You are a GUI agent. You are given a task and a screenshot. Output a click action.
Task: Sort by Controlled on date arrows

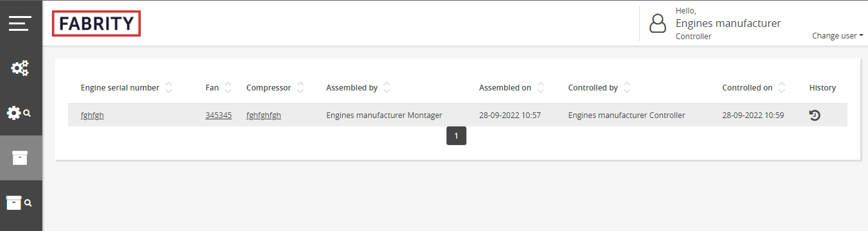[782, 88]
